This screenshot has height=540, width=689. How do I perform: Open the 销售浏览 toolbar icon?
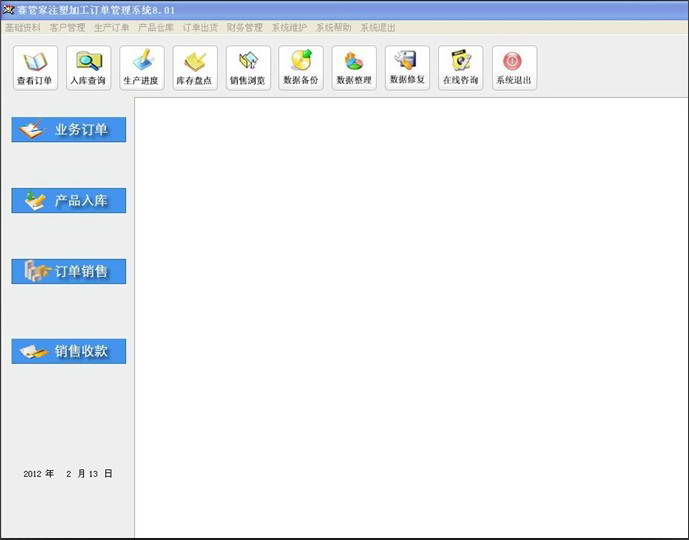[248, 68]
